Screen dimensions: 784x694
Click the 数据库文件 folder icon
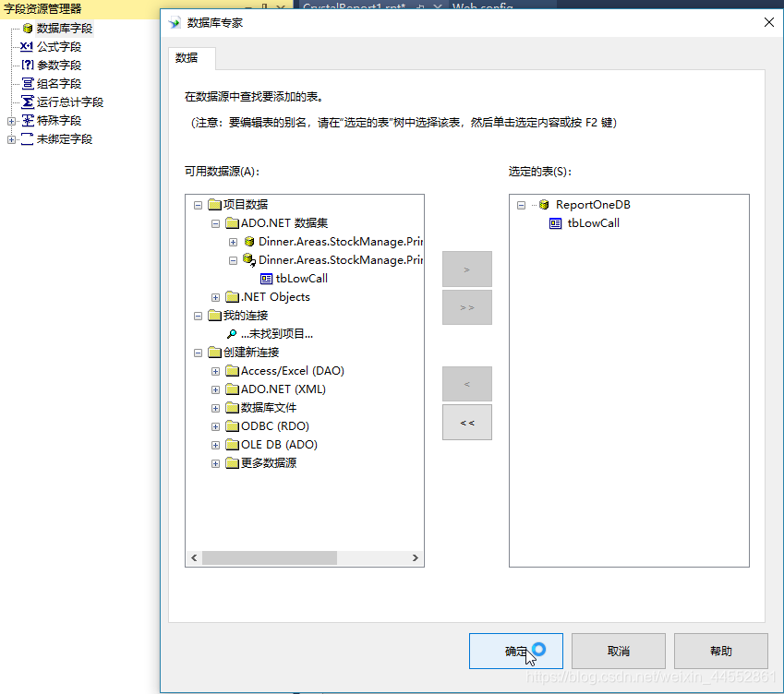pyautogui.click(x=232, y=408)
